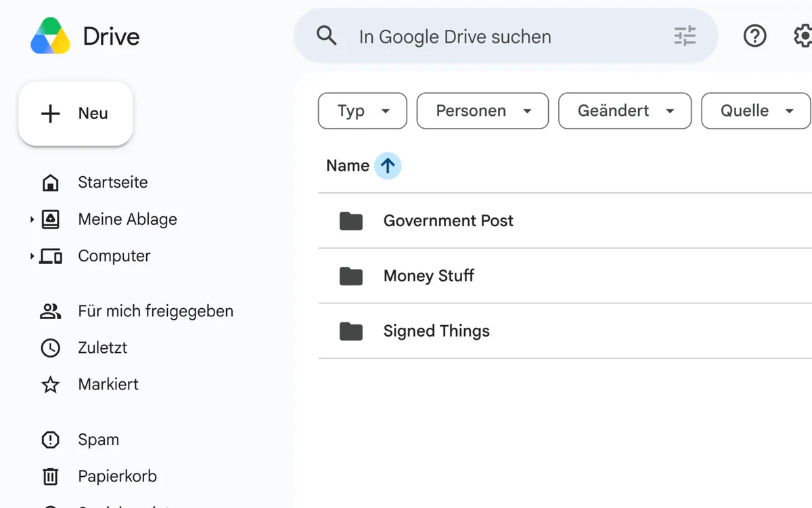Open the Spam section
Image resolution: width=812 pixels, height=508 pixels.
click(99, 440)
